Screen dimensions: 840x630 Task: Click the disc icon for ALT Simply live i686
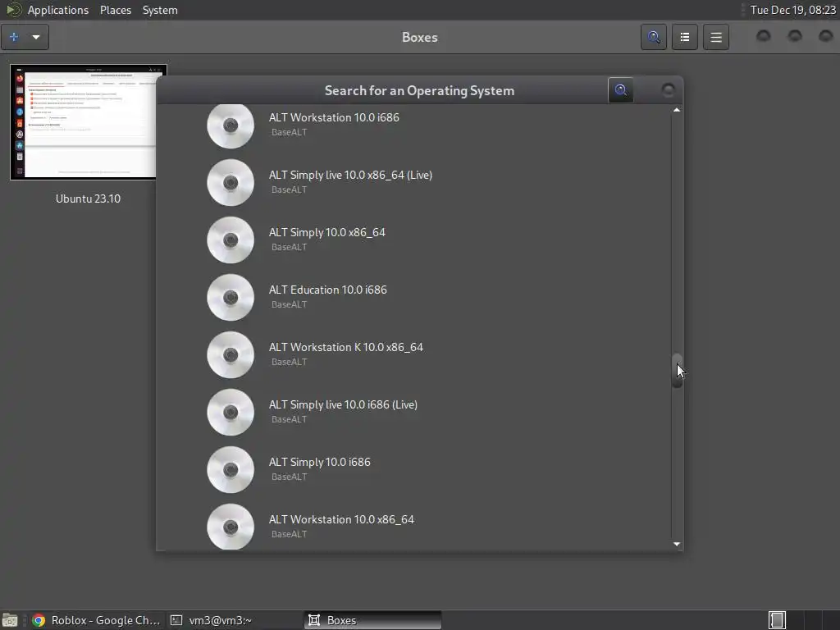(231, 412)
